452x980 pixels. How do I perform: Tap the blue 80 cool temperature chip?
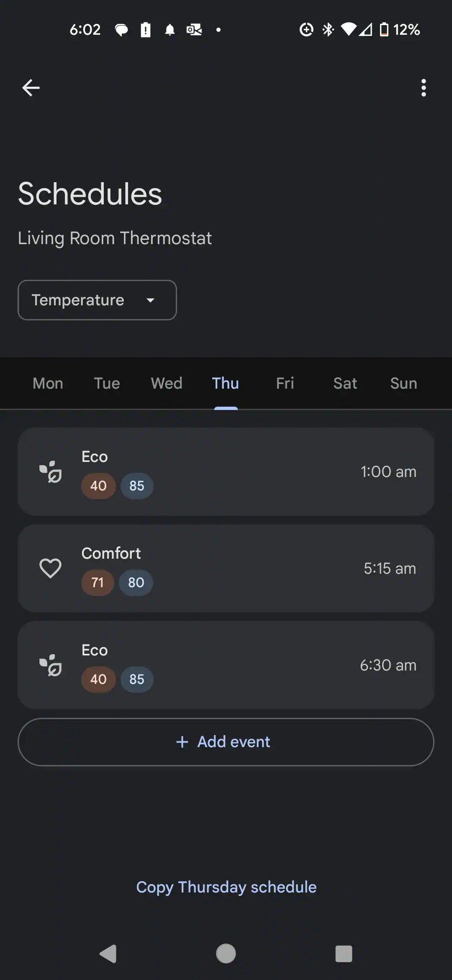coord(136,583)
